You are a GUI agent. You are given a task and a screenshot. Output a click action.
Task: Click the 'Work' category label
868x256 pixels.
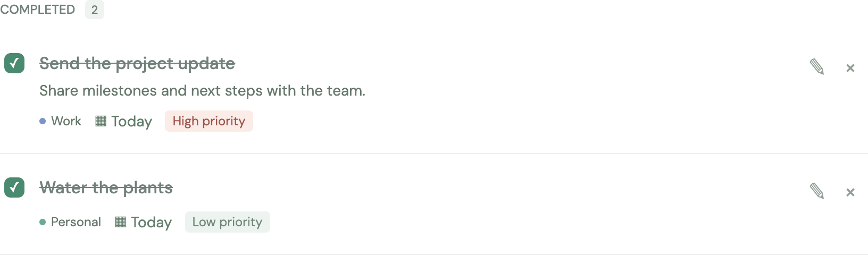(66, 121)
